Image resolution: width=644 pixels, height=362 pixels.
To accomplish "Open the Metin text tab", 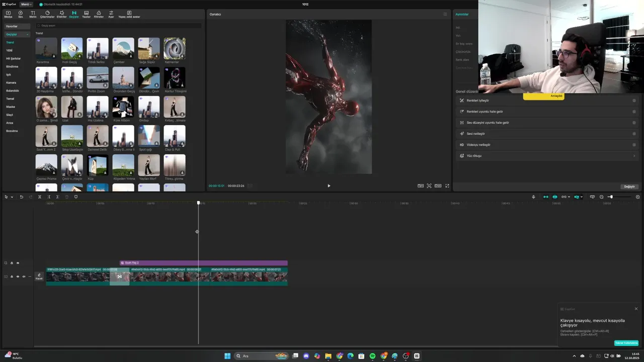I will point(33,14).
